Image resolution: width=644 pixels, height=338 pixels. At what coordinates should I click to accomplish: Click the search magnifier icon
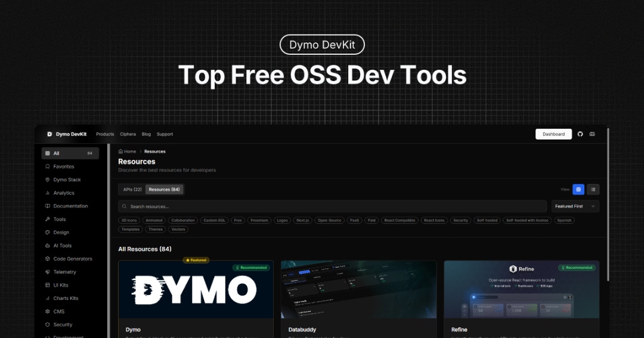tap(124, 206)
